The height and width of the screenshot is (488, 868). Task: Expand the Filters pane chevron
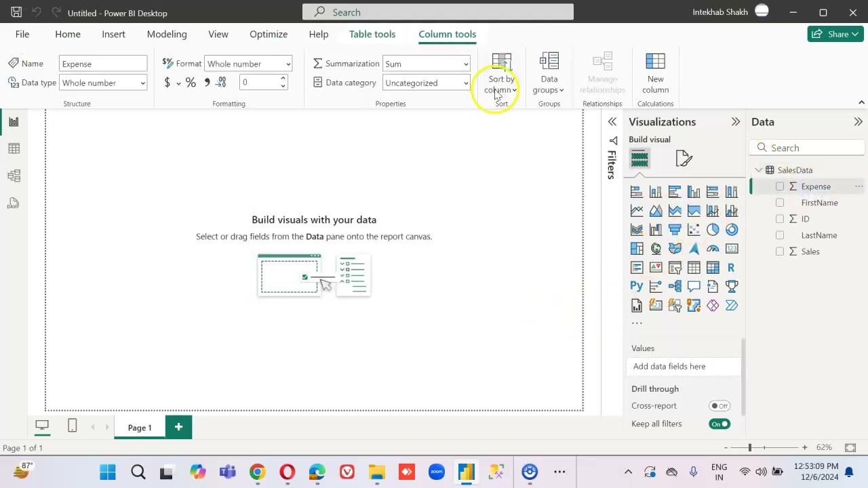click(612, 122)
